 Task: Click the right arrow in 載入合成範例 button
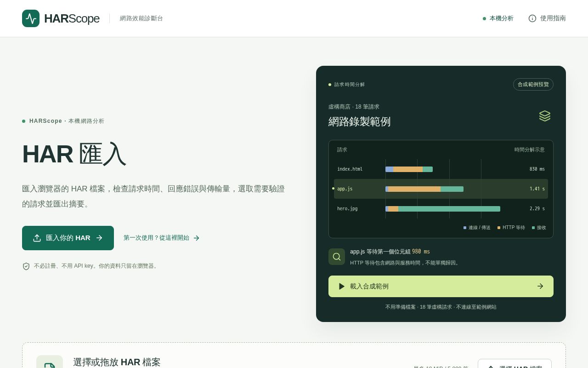tap(540, 286)
